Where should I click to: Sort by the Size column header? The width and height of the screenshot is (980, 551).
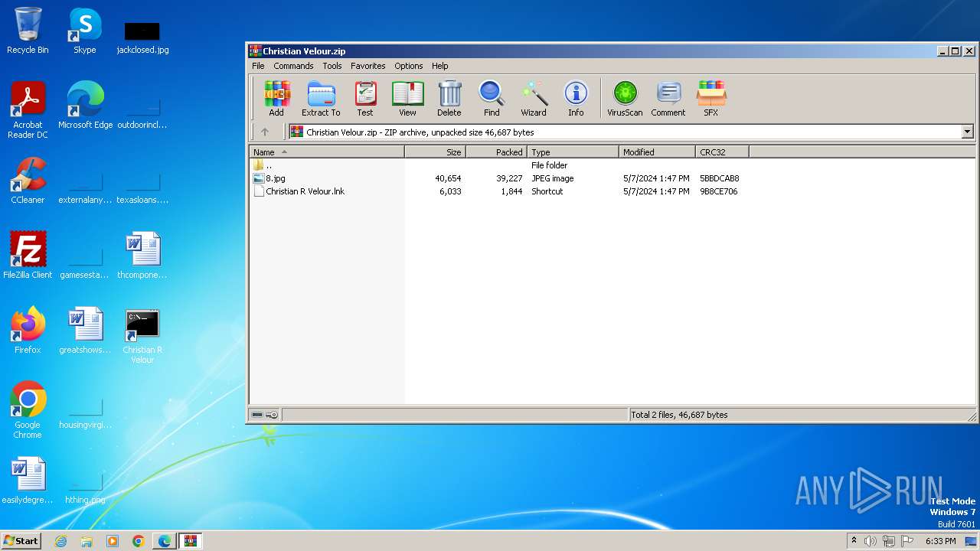click(435, 152)
